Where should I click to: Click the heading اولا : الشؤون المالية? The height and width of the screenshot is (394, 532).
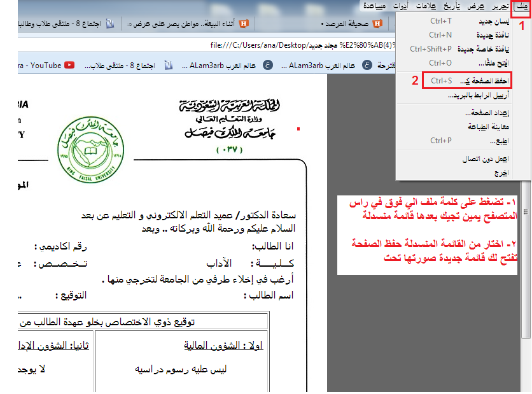[x=223, y=346]
